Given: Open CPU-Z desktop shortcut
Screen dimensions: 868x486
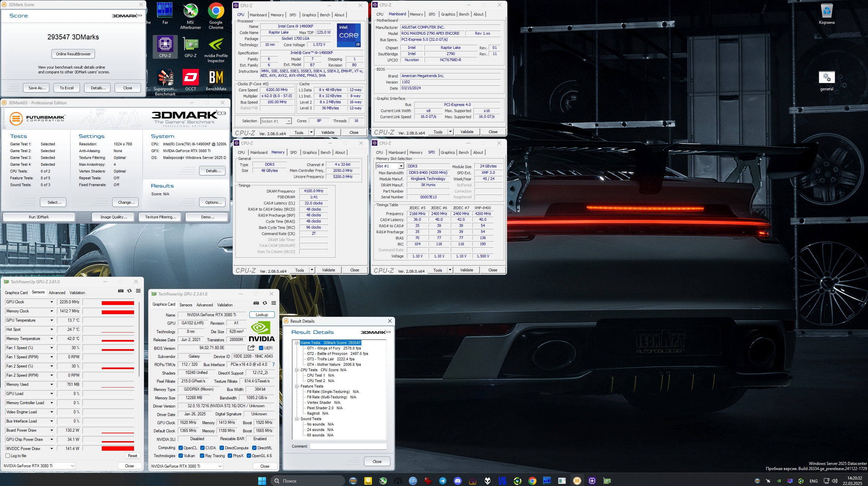Looking at the screenshot, I should 165,47.
